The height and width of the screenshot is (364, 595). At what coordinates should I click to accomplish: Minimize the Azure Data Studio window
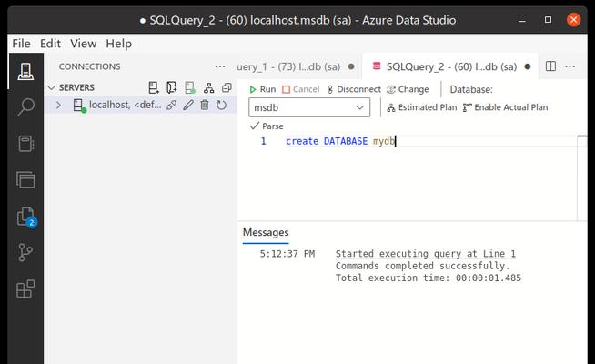(x=522, y=20)
